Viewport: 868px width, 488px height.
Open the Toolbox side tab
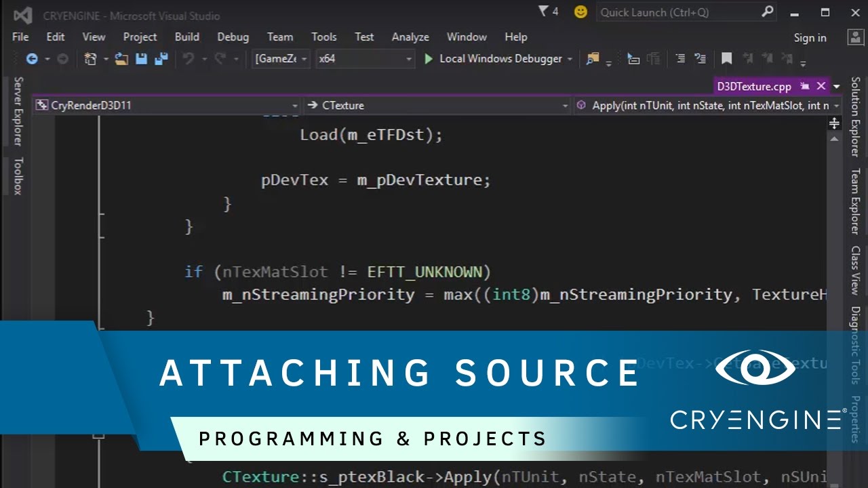point(18,176)
